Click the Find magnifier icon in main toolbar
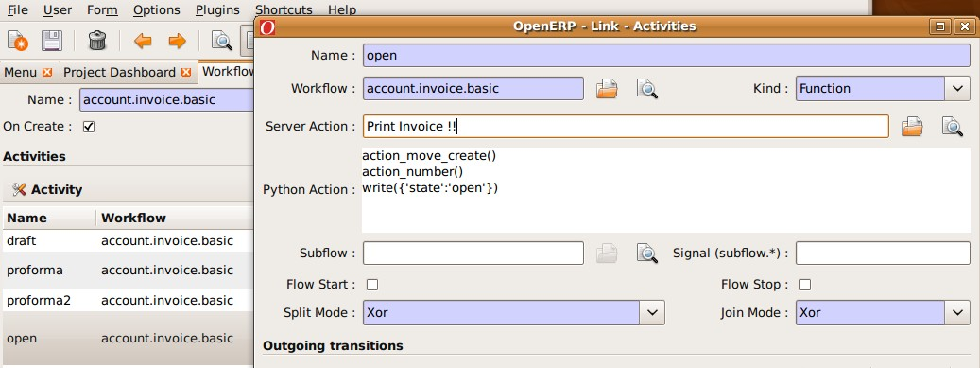Viewport: 980px width, 368px height. click(x=222, y=42)
